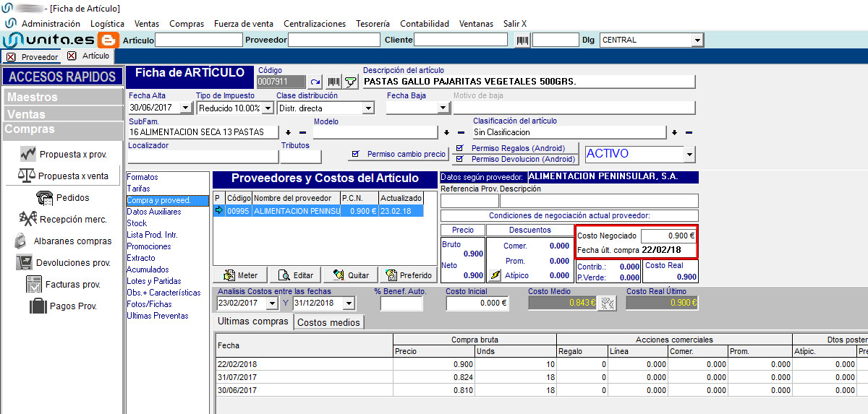Open the Clase distribución dropdown
The image size is (868, 414).
pyautogui.click(x=368, y=108)
